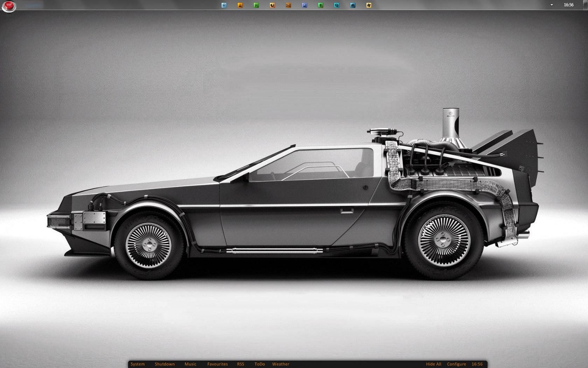Open the System menu on bottom bar
Viewport: 588px width, 368px height.
(x=138, y=364)
